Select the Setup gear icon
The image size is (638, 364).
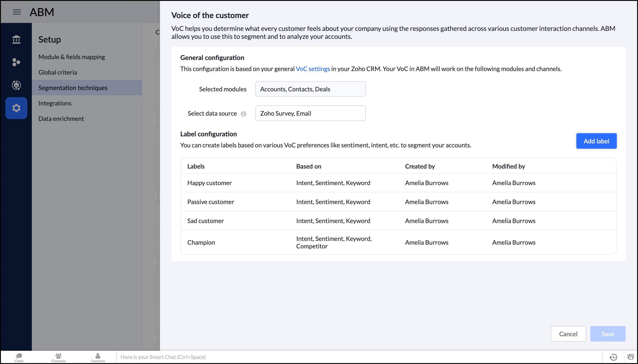click(16, 108)
